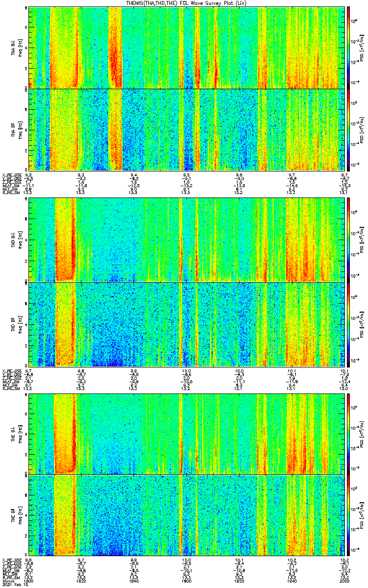Select the THE B-perpendicular spectrogram panel
Viewport: 368px width, 588px height.
pos(186,433)
